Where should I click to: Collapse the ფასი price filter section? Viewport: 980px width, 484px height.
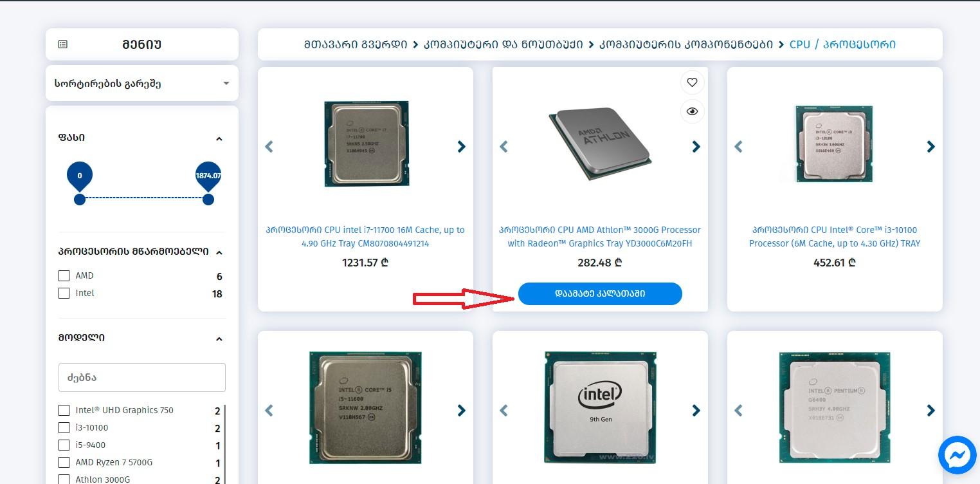point(219,138)
